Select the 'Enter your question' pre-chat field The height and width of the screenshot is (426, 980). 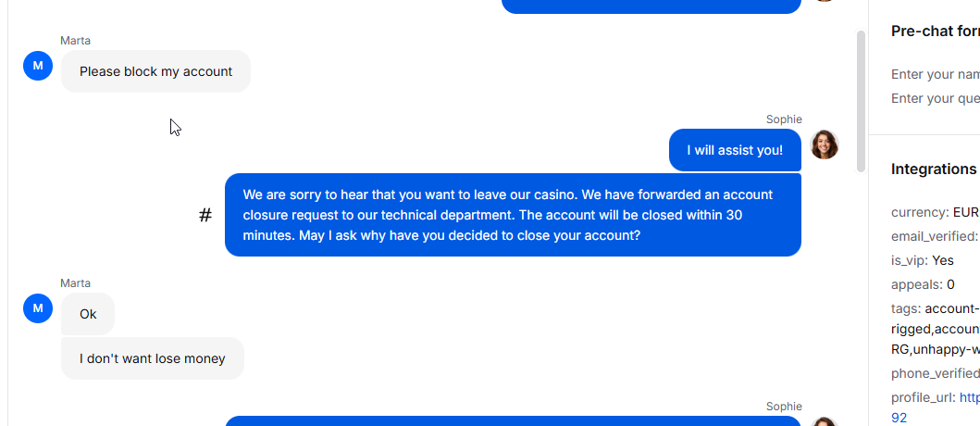(x=935, y=98)
